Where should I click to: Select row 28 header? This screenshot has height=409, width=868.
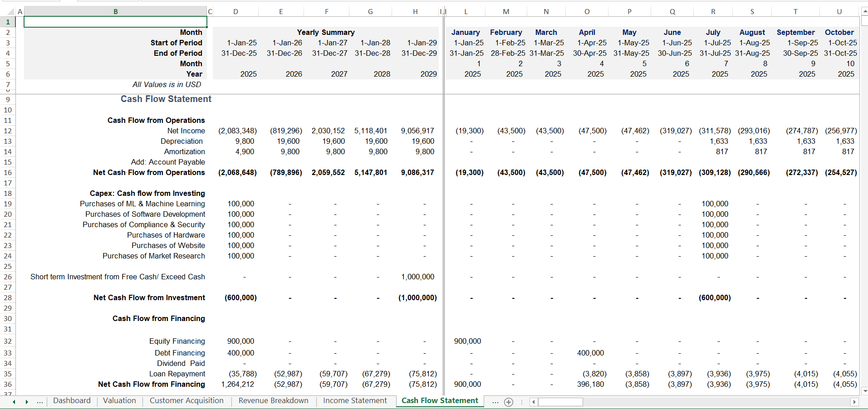coord(8,298)
